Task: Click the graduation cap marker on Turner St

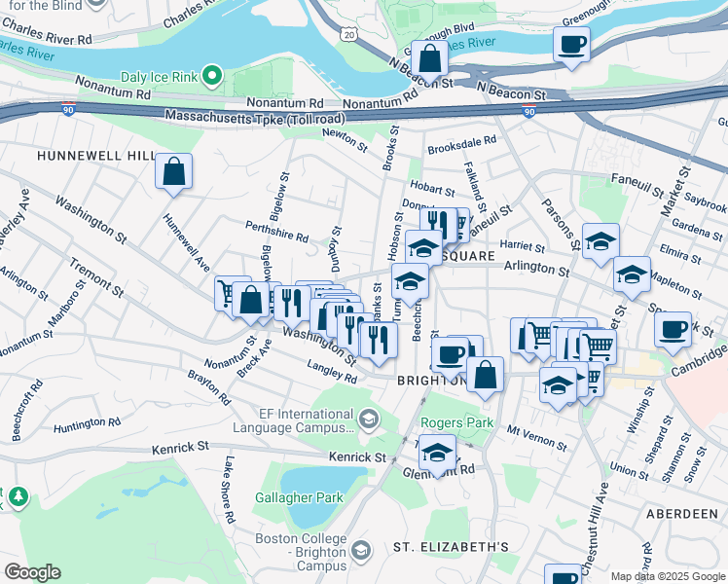Action: [x=410, y=281]
